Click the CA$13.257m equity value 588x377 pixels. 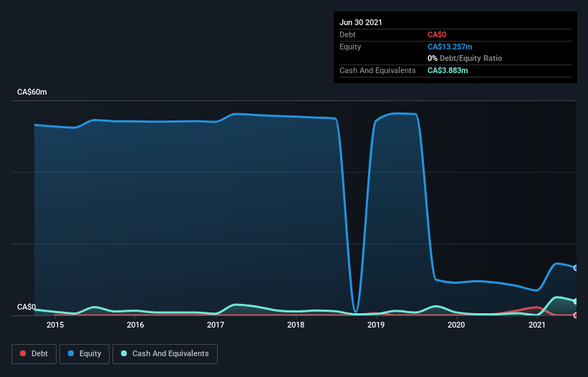pyautogui.click(x=450, y=47)
